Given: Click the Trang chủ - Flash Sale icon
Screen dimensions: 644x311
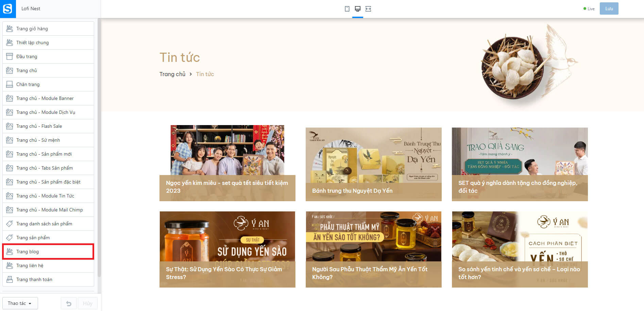Looking at the screenshot, I should 10,126.
